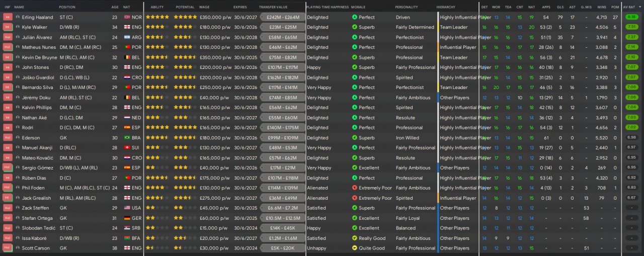Click the Brazil flag on Ederson's row
Screen dimensions: 644x256
127,138
